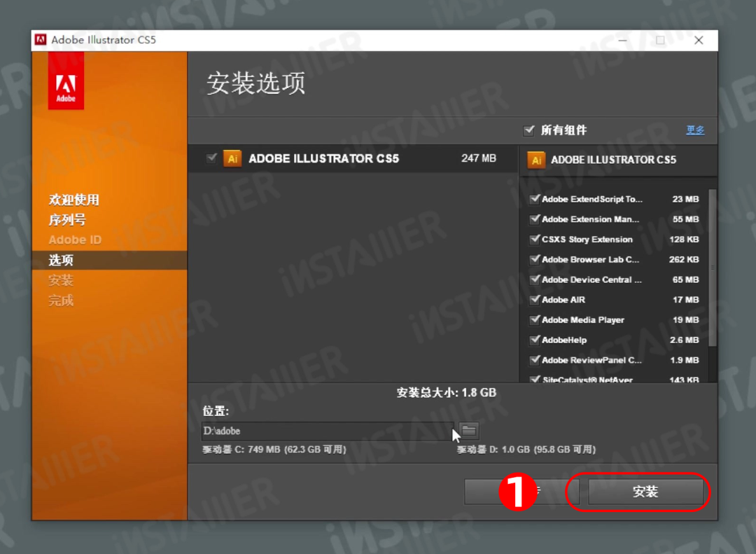Click the drive C: 749 MB space text
This screenshot has height=554, width=756.
tap(274, 450)
